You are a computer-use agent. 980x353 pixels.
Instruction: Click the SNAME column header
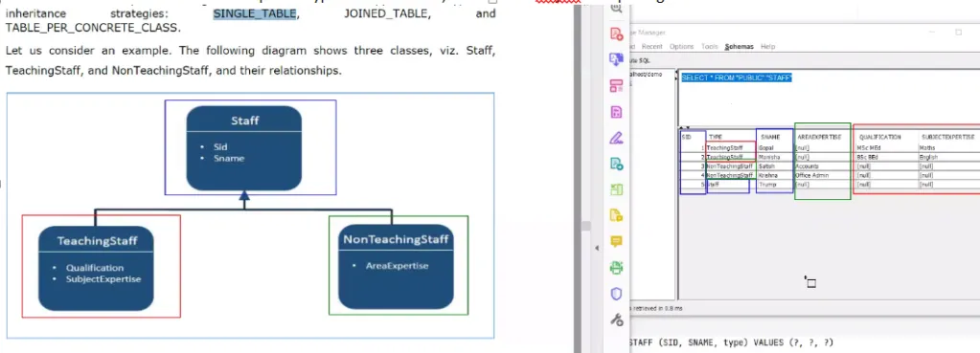point(770,137)
